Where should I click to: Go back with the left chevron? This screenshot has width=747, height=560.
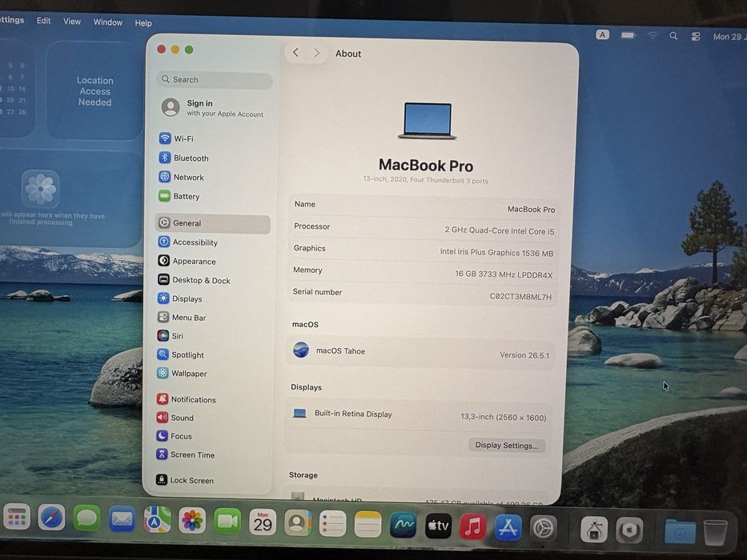tap(296, 53)
